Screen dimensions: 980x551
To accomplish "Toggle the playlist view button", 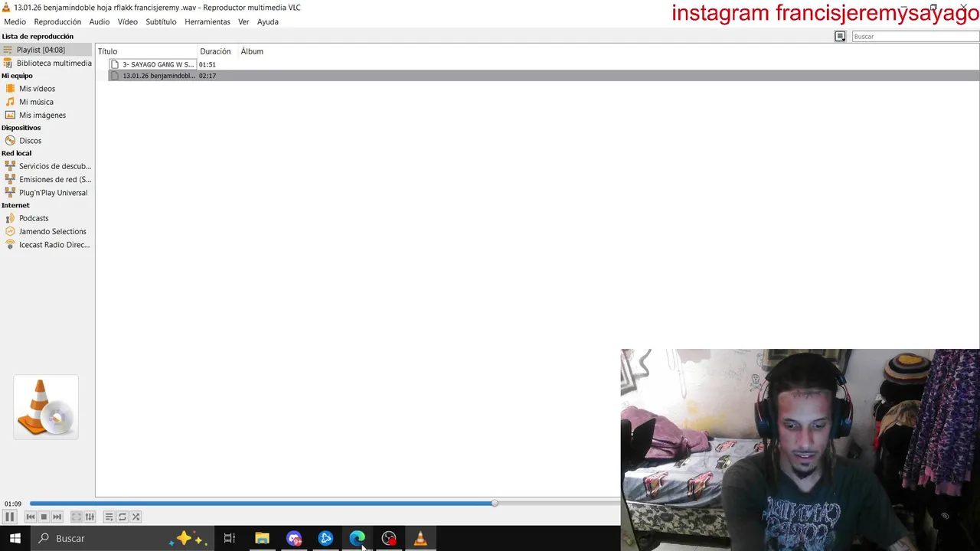I will 109,517.
